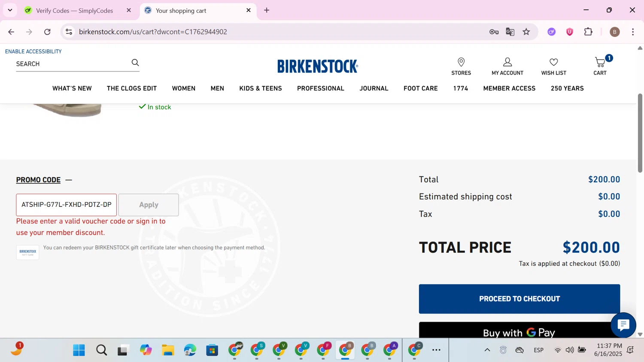
Task: Open Chrome three-dot menu
Action: [x=633, y=32]
